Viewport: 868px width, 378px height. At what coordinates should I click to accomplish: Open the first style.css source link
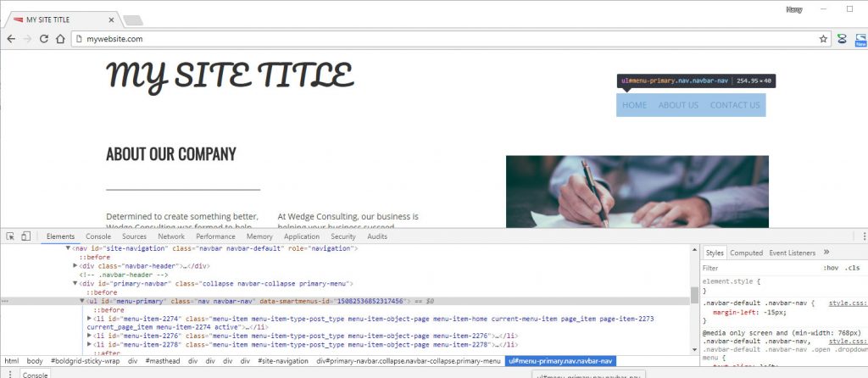click(848, 303)
